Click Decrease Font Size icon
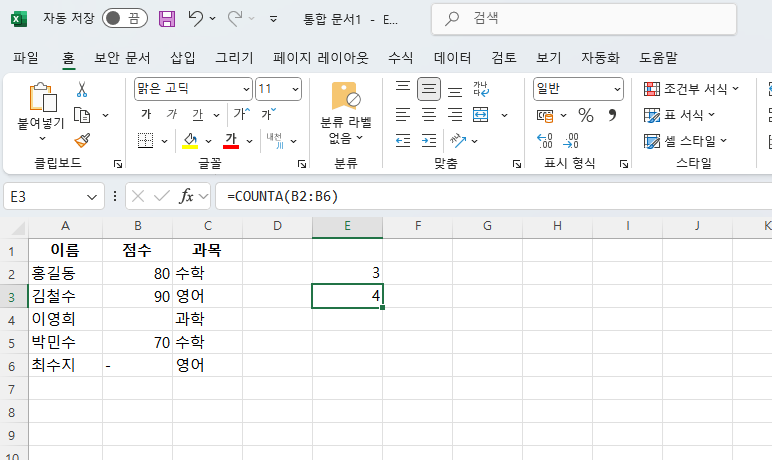Screen dimensions: 772x460 pyautogui.click(x=268, y=114)
